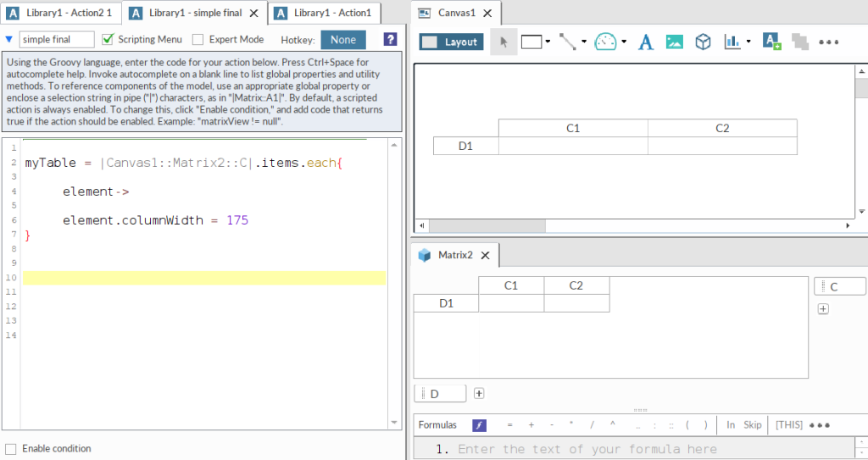Open the chart type dropdown arrow
This screenshot has width=868, height=460.
point(748,42)
